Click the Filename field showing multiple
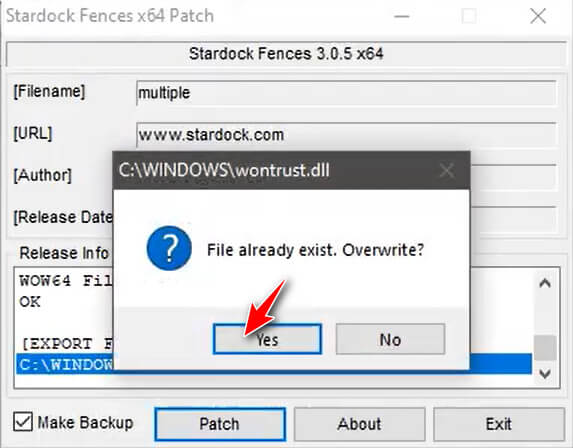 click(x=346, y=93)
